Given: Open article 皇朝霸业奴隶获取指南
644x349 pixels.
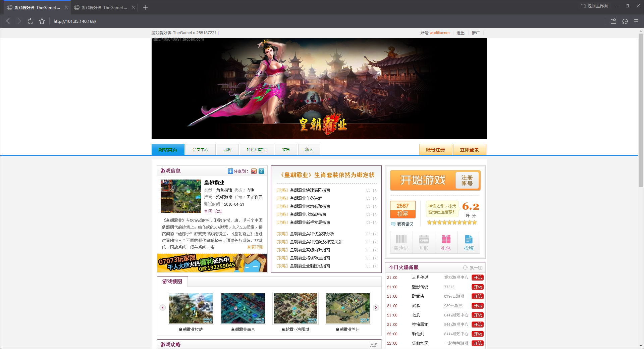Looking at the screenshot, I should (x=310, y=206).
